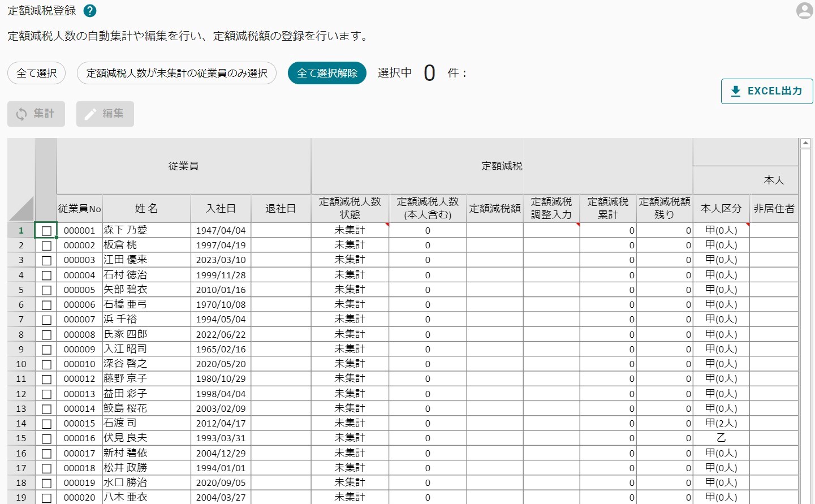Screen dimensions: 815x504
Task: Tick the checkbox for 石村 徳治
Action: [x=46, y=275]
